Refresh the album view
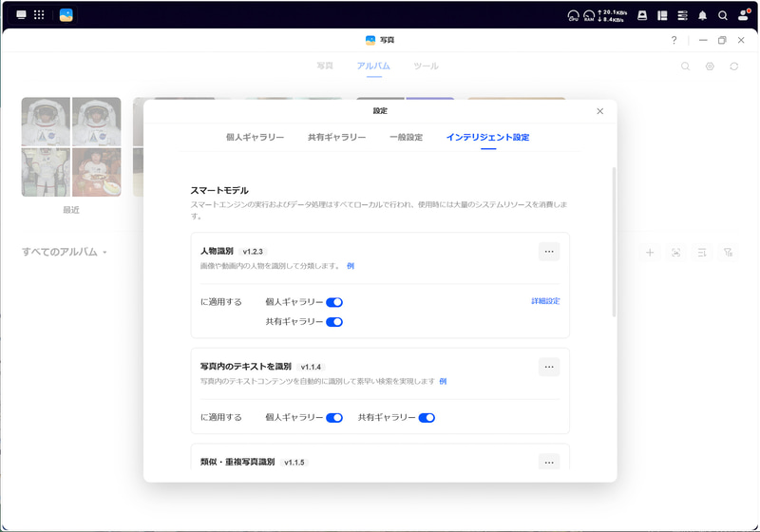The image size is (760, 532). (733, 66)
